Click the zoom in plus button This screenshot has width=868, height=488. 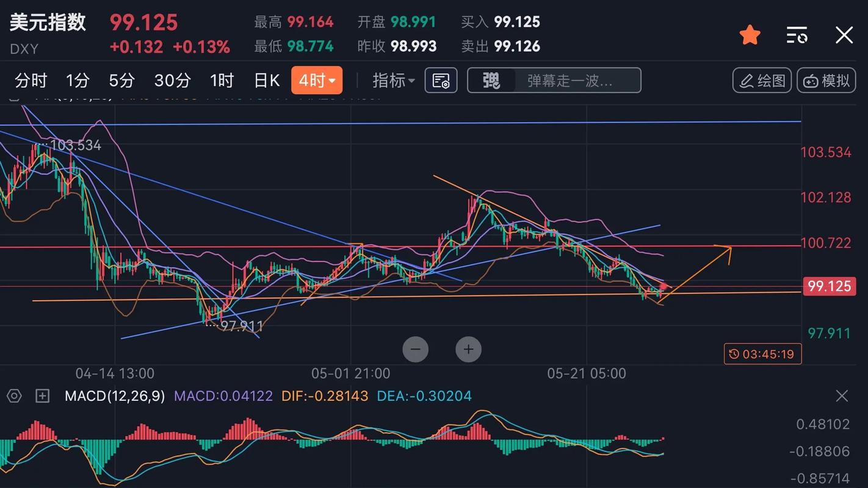(468, 350)
